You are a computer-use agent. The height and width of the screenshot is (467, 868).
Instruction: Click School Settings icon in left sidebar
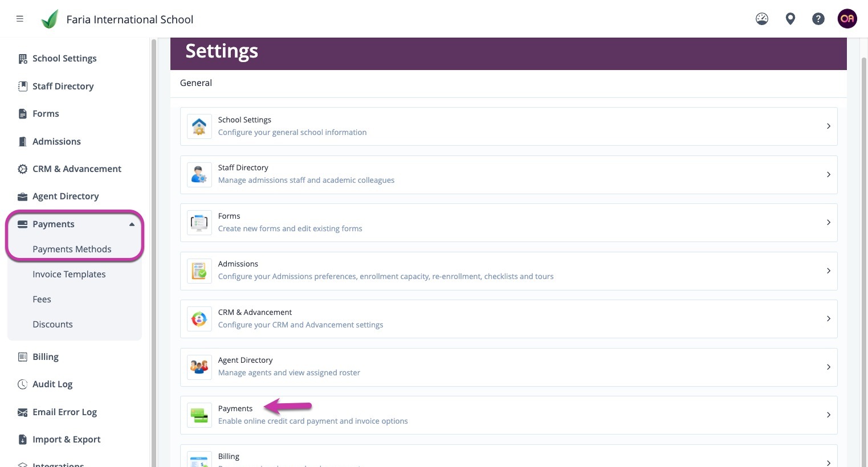[23, 59]
